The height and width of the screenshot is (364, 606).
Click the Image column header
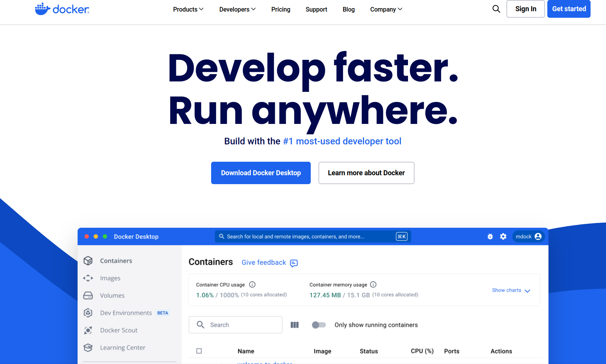tap(323, 351)
